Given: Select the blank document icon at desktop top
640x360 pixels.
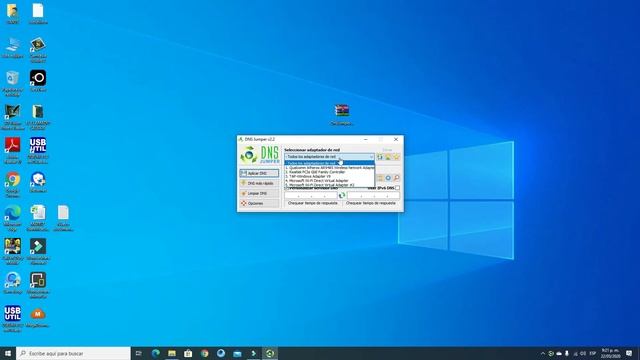Looking at the screenshot, I should point(38,11).
